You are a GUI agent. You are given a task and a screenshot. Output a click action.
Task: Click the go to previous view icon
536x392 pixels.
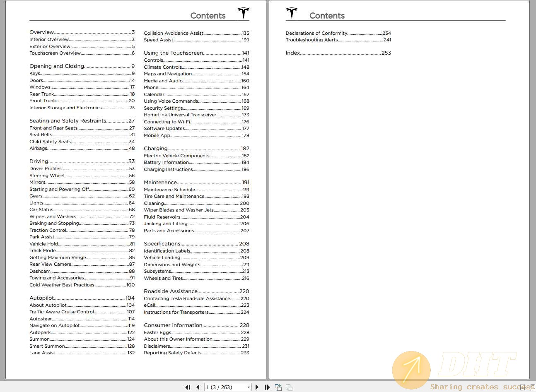[x=278, y=387]
